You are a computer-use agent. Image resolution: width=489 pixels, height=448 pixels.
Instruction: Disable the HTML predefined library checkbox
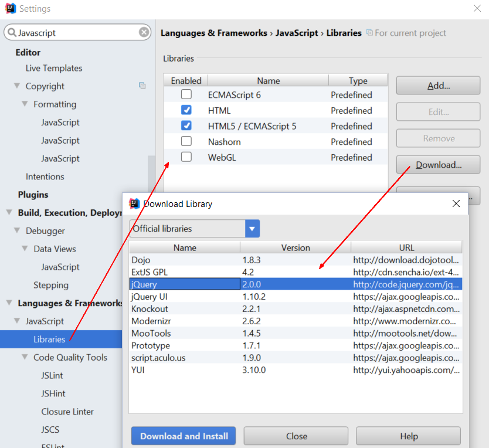pyautogui.click(x=185, y=110)
